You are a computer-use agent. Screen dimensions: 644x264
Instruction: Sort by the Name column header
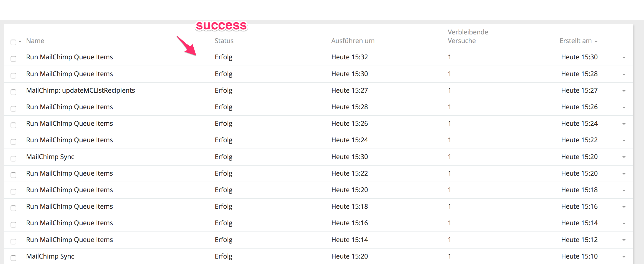pos(35,41)
